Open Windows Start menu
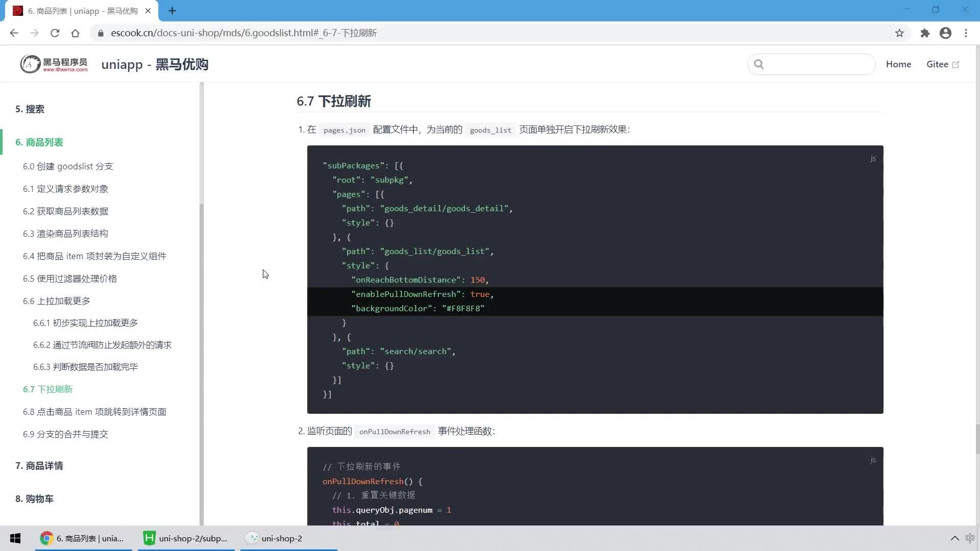 point(15,538)
